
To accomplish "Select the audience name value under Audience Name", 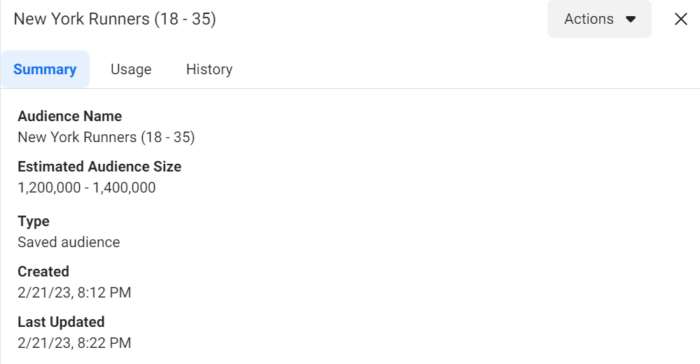I will coord(106,137).
